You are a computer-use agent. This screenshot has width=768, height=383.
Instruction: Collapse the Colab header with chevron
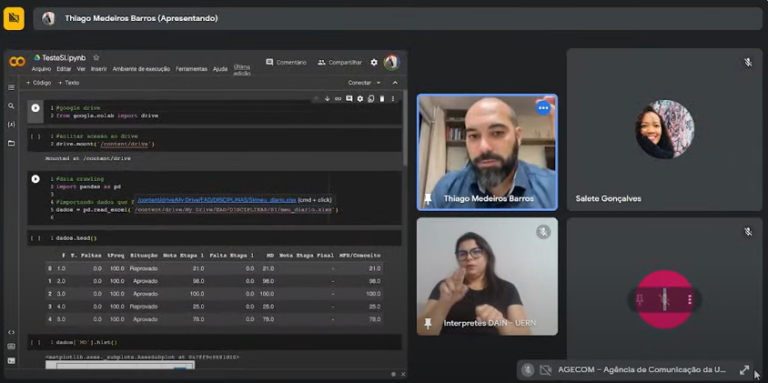tap(395, 83)
